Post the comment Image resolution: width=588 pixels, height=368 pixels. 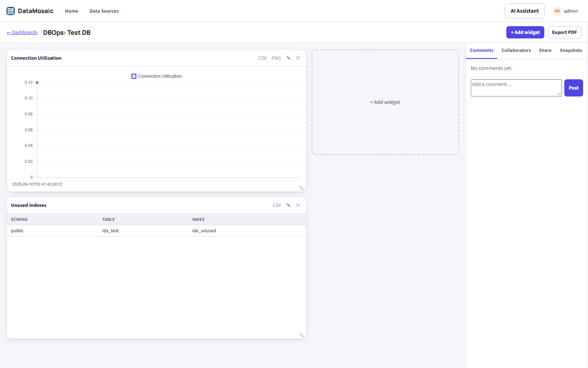click(x=574, y=88)
